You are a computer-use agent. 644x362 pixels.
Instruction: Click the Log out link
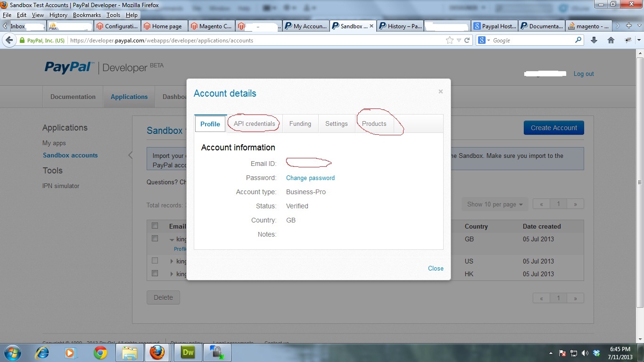point(584,74)
